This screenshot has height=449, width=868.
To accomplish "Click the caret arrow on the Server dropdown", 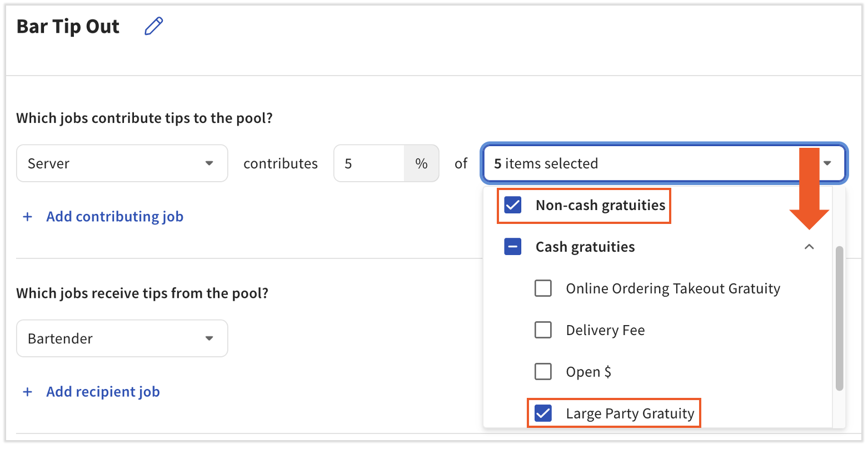I will (209, 163).
